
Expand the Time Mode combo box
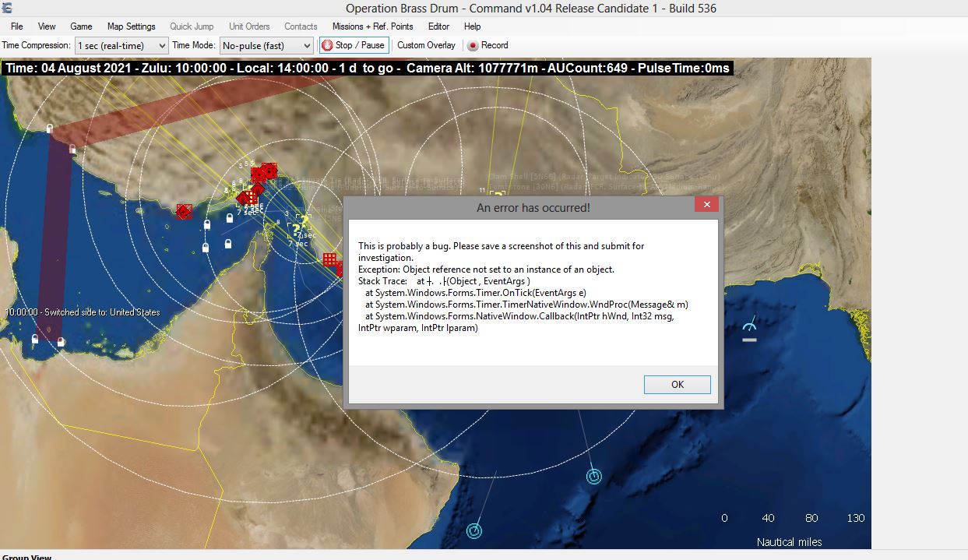(266, 46)
